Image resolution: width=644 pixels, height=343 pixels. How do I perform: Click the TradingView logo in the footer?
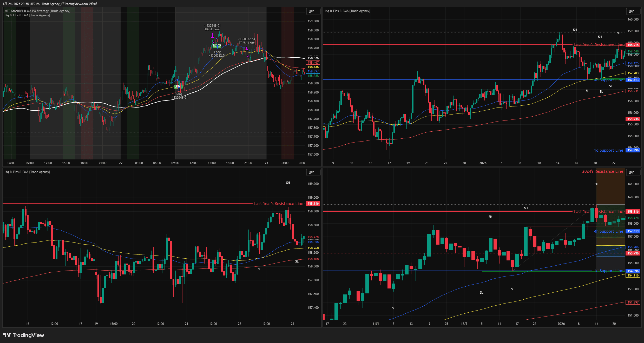pos(23,335)
